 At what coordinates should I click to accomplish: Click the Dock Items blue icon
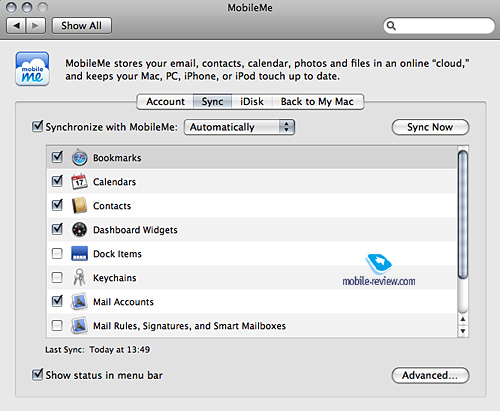[79, 254]
